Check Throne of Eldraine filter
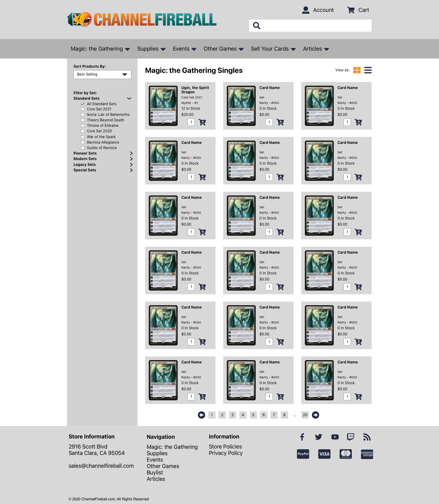 point(83,126)
